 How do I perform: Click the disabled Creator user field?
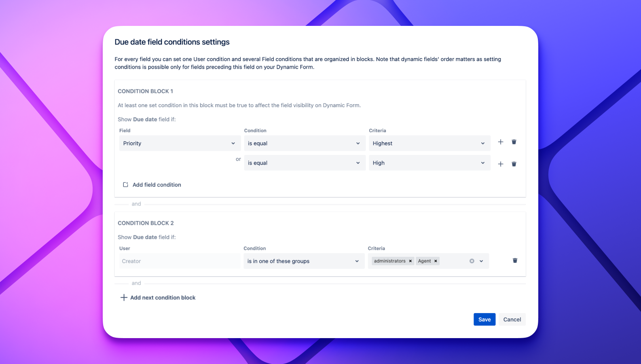[180, 261]
